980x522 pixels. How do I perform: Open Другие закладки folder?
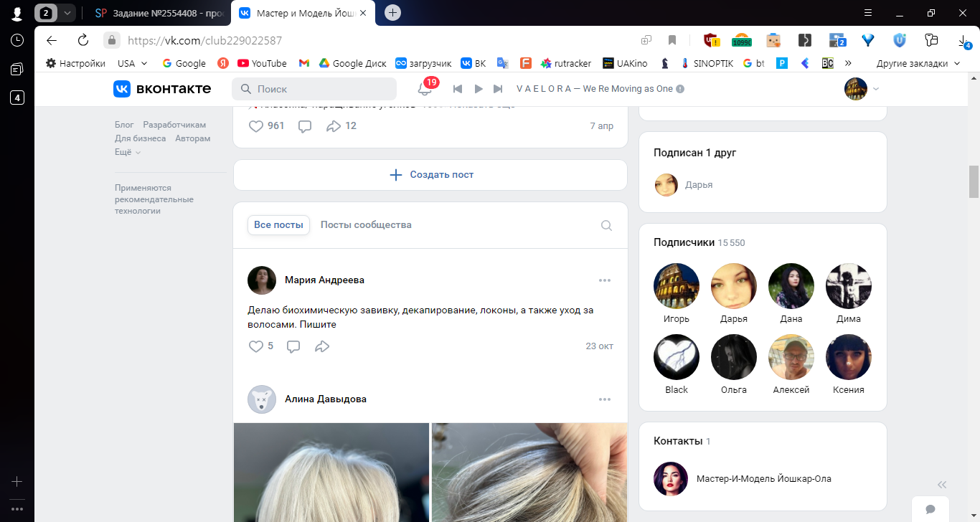click(x=918, y=63)
